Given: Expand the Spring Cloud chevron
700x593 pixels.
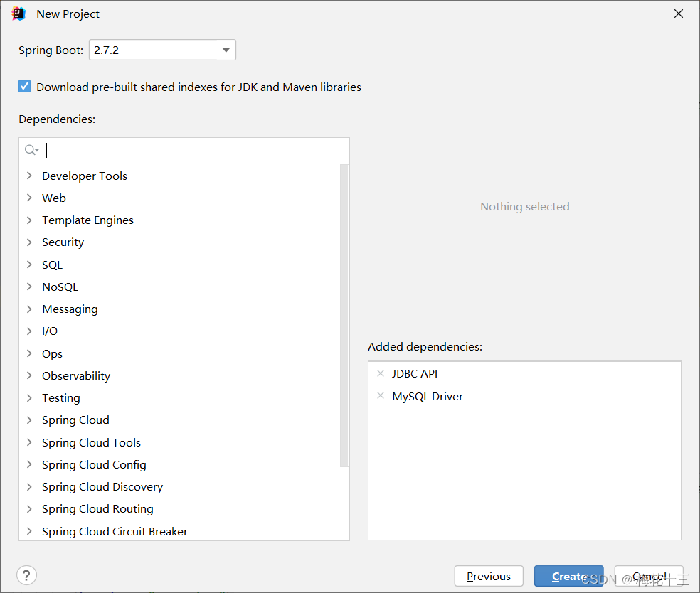Looking at the screenshot, I should pos(29,420).
